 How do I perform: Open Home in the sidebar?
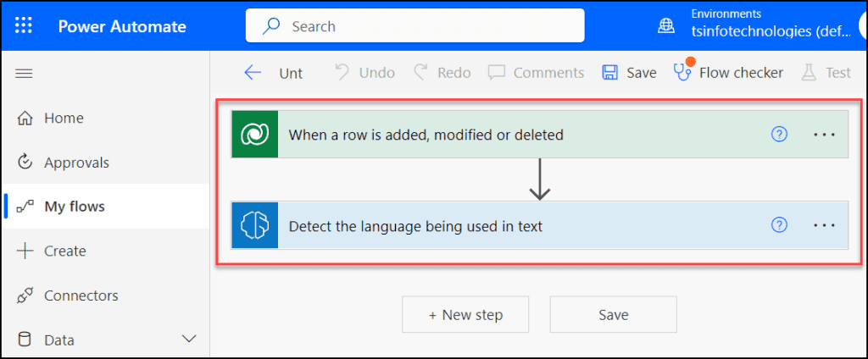[105, 119]
